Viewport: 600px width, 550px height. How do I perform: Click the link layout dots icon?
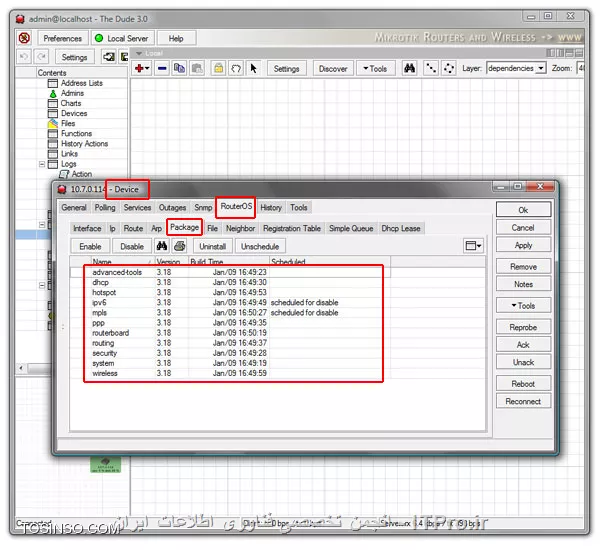coord(431,69)
